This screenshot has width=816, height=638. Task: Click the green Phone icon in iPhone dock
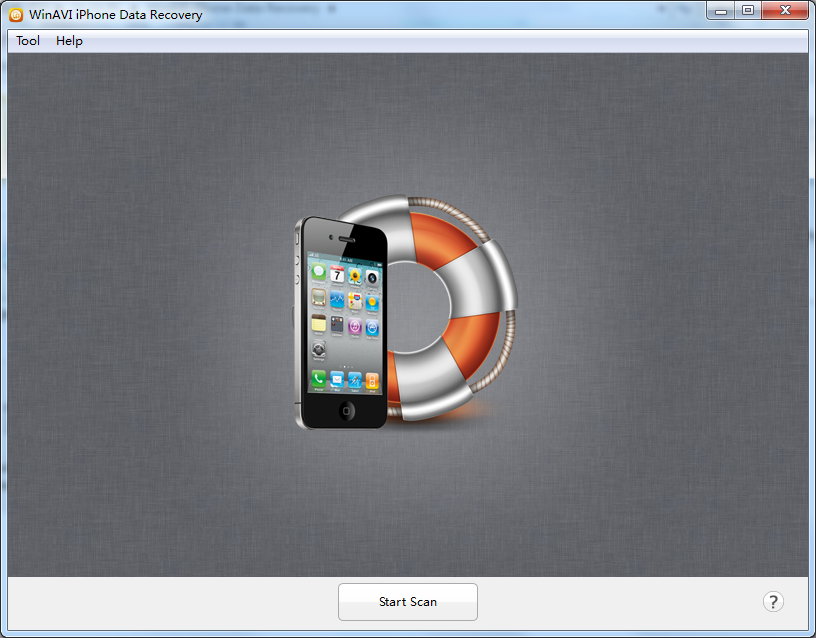point(318,378)
